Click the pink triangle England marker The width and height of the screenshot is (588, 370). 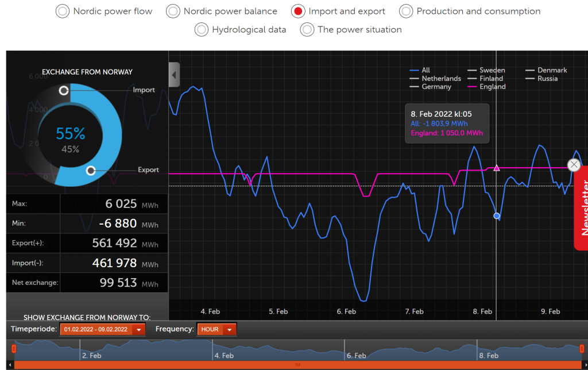497,168
